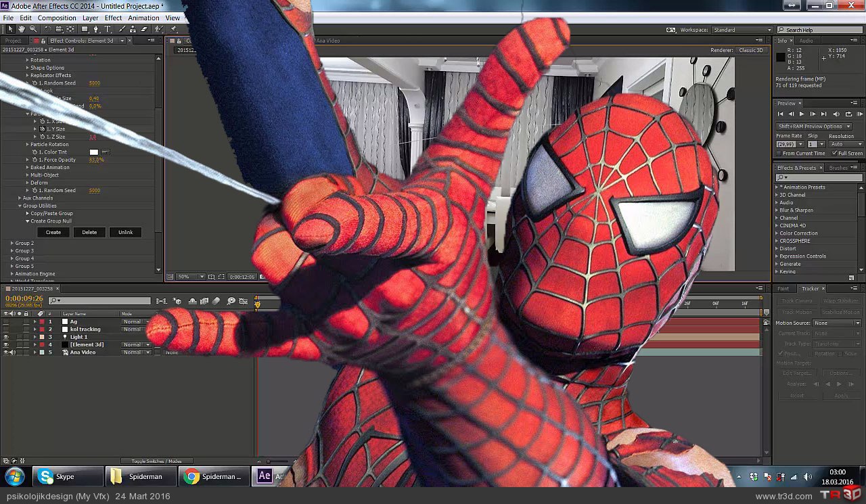
Task: Click the Create group null button
Action: (x=53, y=232)
